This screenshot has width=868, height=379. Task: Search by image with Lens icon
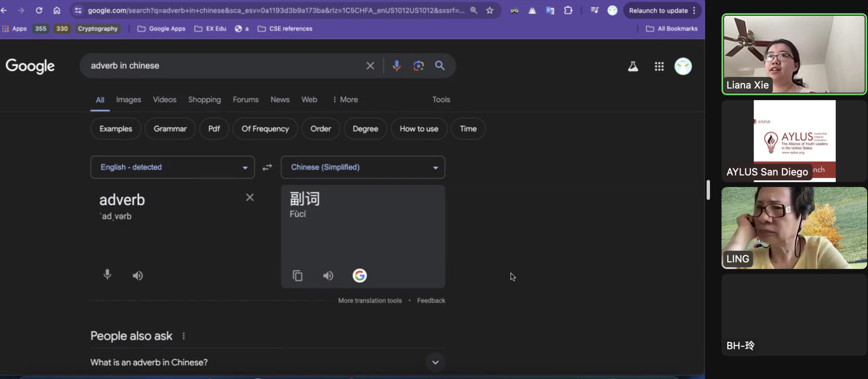(418, 66)
